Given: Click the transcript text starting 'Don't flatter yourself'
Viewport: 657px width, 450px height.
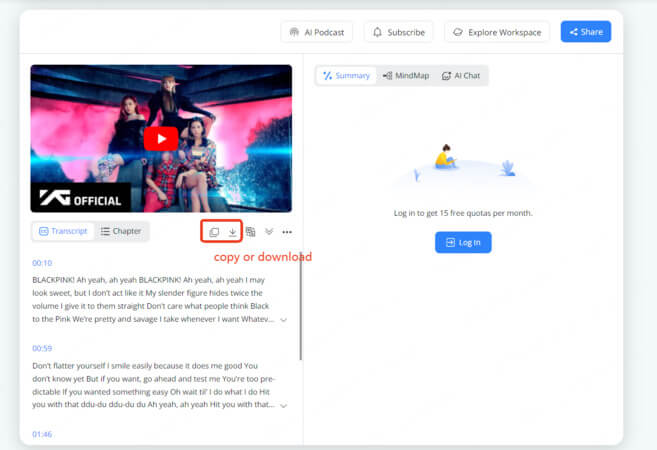Looking at the screenshot, I should (154, 385).
